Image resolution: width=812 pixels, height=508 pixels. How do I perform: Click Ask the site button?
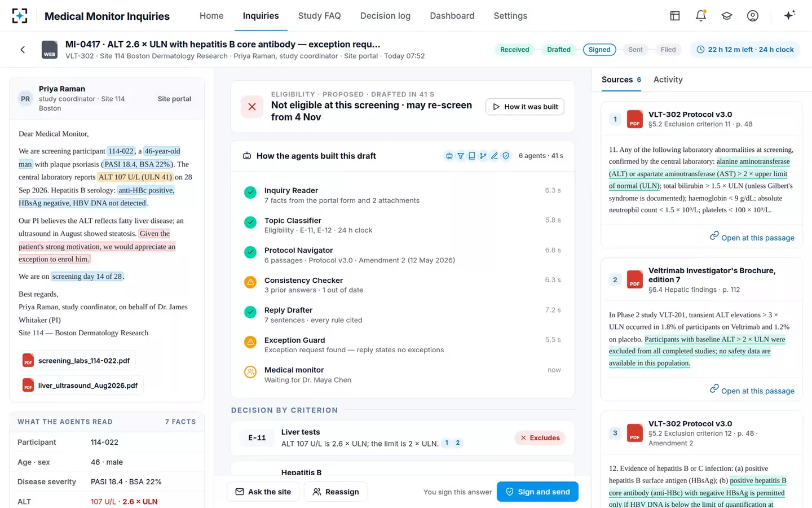tap(263, 492)
